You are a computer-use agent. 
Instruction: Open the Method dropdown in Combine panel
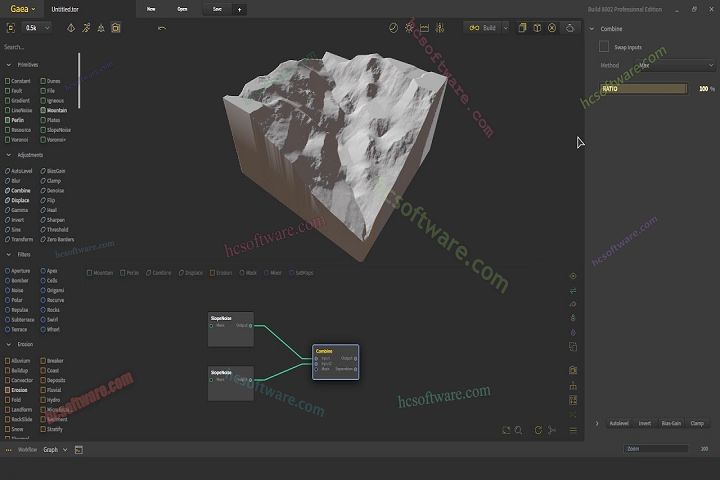[x=674, y=66]
